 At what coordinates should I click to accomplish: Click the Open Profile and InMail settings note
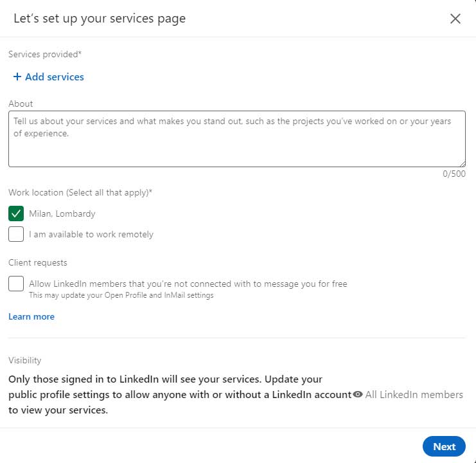(121, 295)
